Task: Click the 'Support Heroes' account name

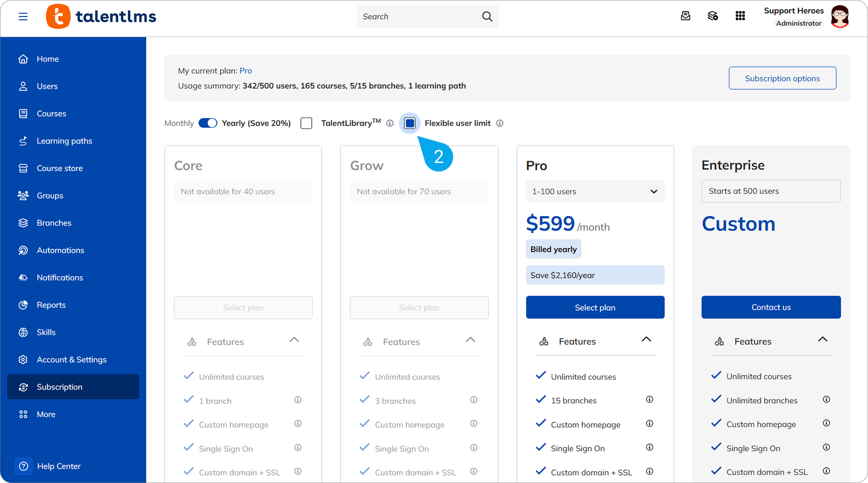Action: [x=794, y=11]
